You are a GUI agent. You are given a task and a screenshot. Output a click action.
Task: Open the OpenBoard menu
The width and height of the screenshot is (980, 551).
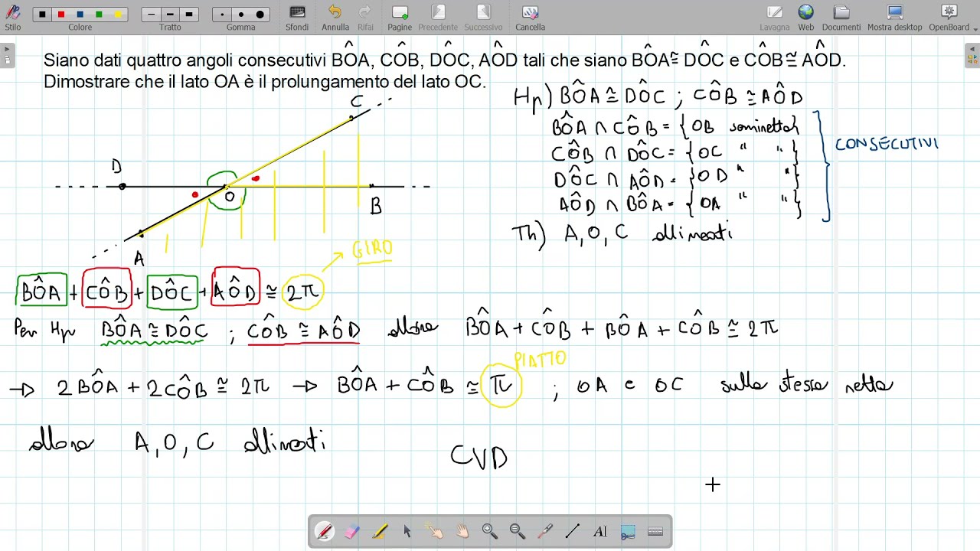949,17
